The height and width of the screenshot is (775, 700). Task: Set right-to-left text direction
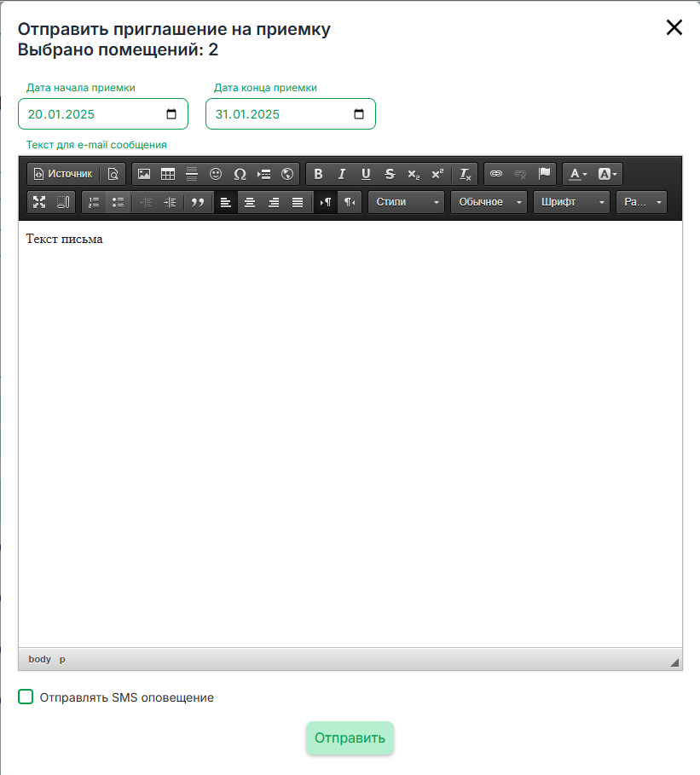pyautogui.click(x=350, y=202)
